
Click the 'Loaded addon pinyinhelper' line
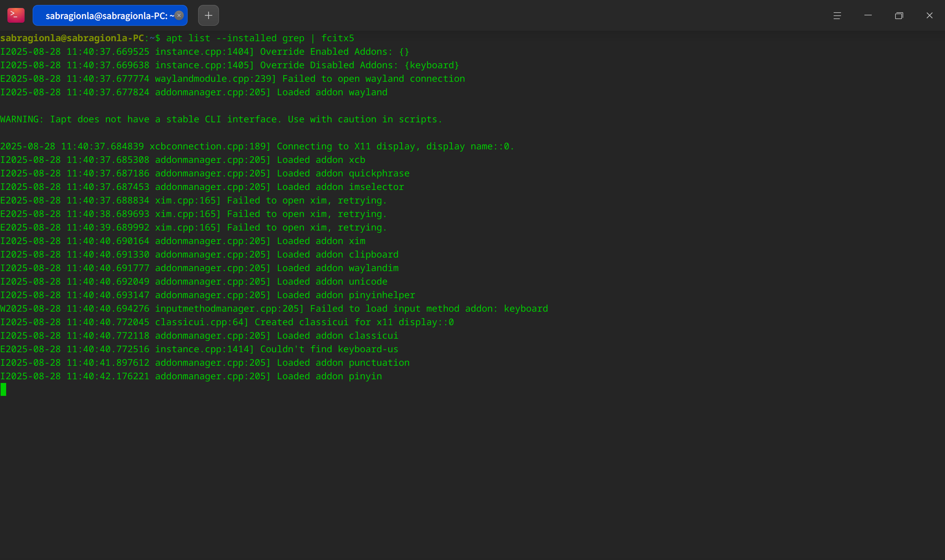[x=208, y=295]
